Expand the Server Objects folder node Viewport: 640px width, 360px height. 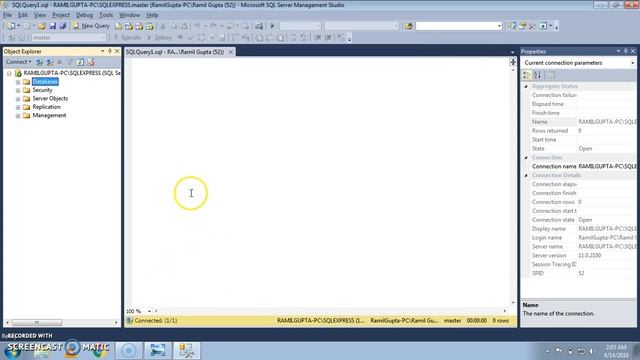(18, 99)
